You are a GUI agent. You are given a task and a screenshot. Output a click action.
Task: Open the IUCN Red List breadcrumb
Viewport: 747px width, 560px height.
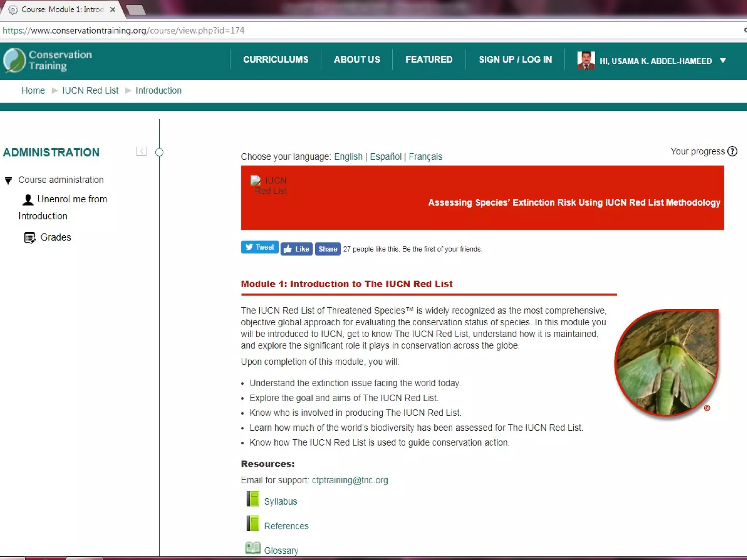90,90
